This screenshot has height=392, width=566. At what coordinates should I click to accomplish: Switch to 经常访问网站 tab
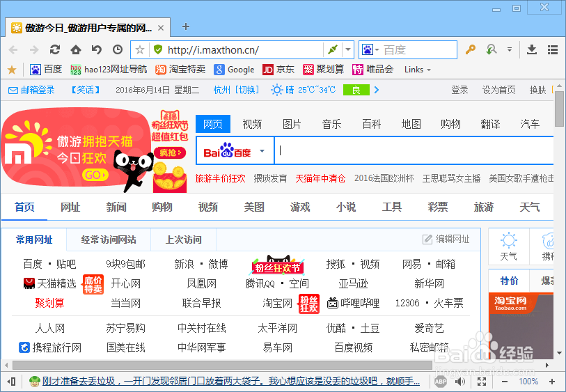click(x=109, y=240)
